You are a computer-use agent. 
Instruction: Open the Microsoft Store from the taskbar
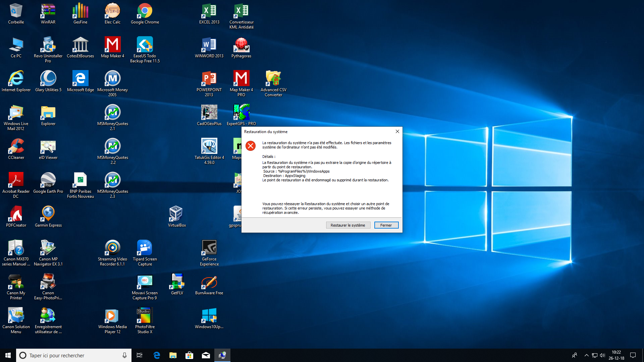[190, 355]
